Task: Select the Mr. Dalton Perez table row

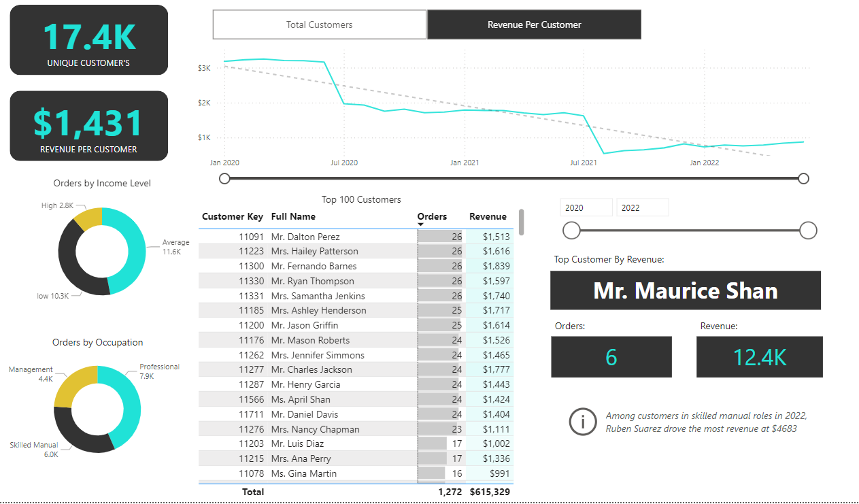Action: [305, 237]
